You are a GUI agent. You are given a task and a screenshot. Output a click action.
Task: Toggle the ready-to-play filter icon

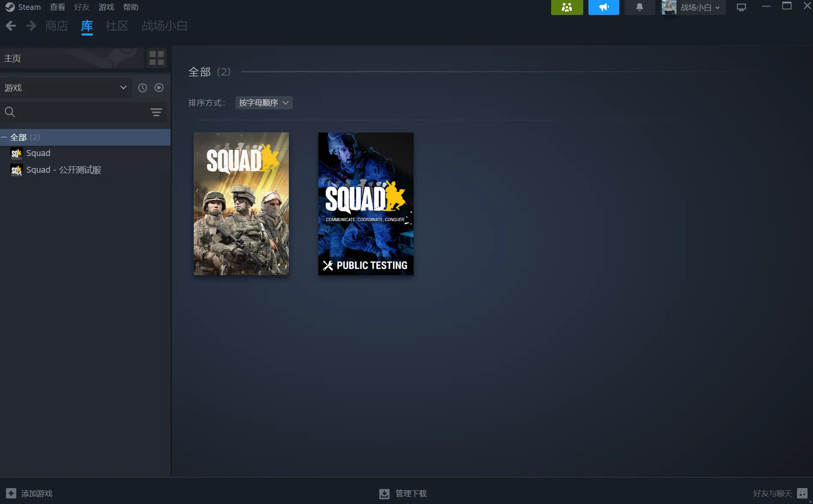click(x=159, y=88)
